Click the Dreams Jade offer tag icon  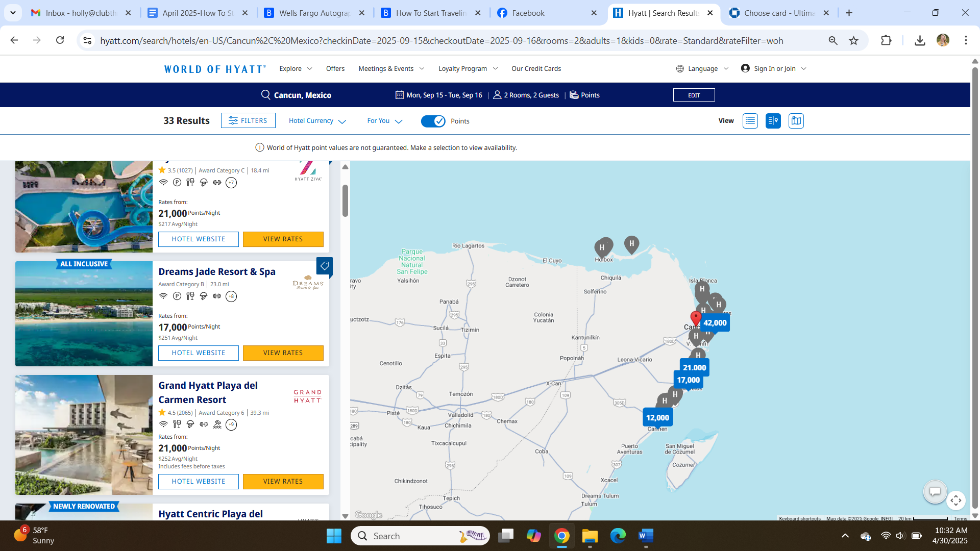325,266
